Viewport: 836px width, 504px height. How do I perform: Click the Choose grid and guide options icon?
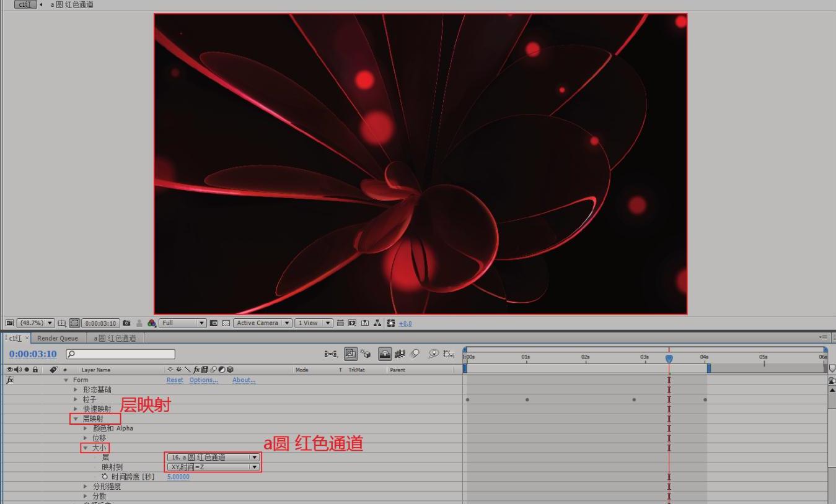61,323
